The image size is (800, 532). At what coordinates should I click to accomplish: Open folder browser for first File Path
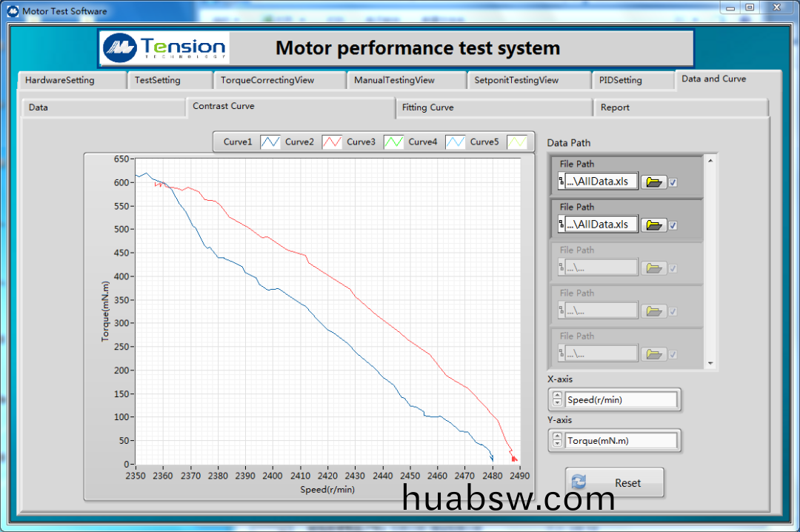[653, 182]
